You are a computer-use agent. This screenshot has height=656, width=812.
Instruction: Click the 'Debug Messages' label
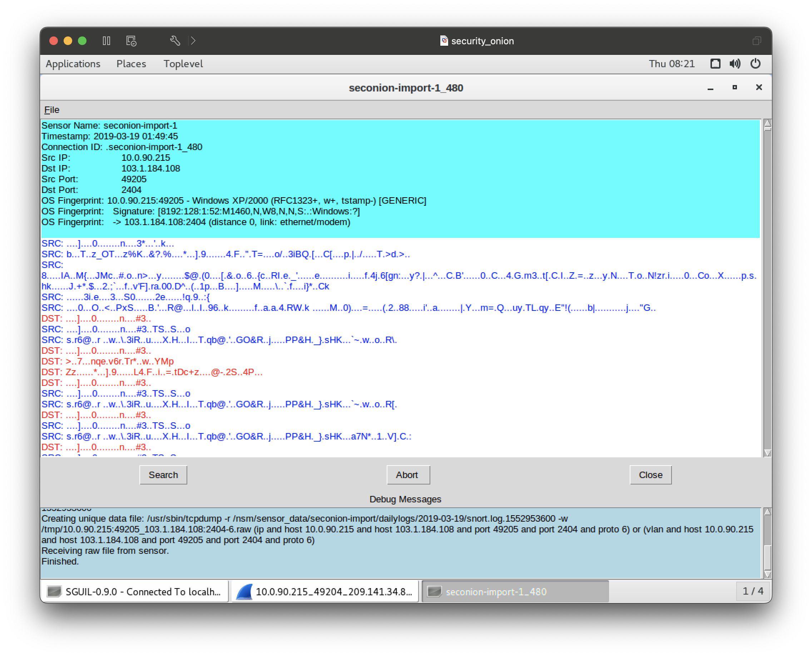[405, 499]
